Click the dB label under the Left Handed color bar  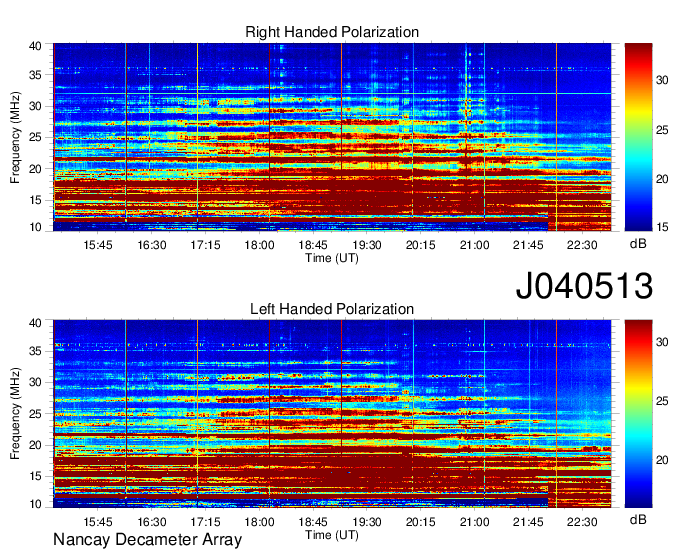click(x=638, y=520)
